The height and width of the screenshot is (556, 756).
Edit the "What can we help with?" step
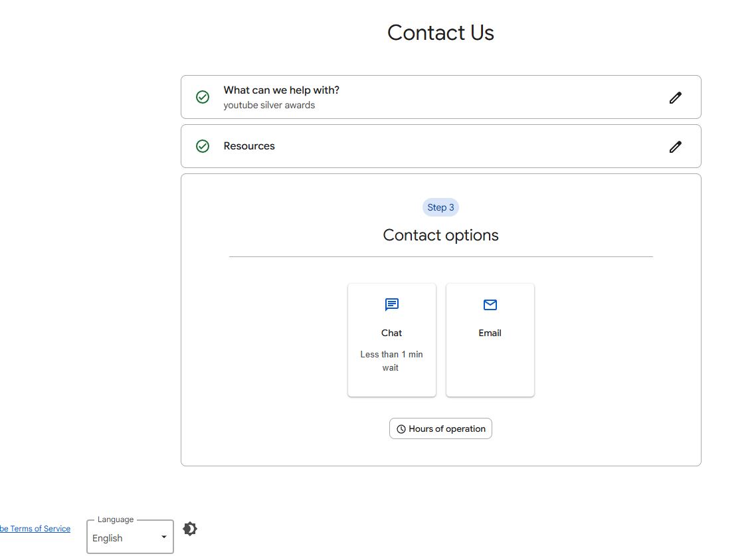(x=675, y=98)
